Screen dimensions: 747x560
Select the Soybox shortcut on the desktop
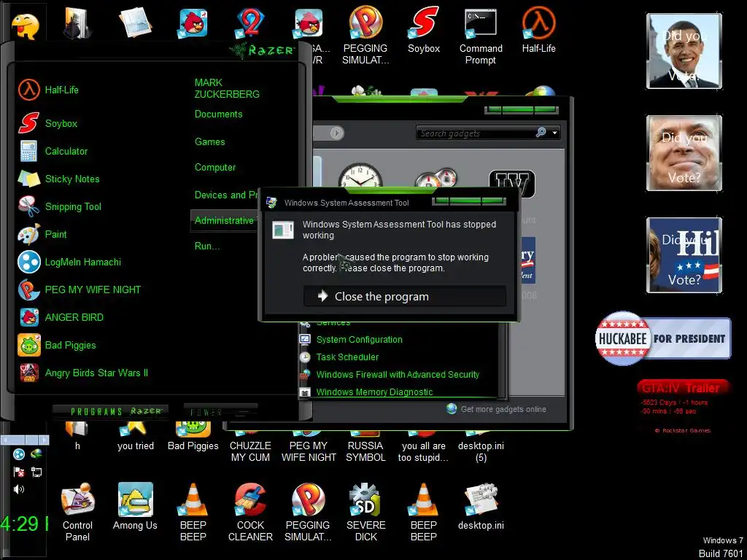pyautogui.click(x=424, y=31)
